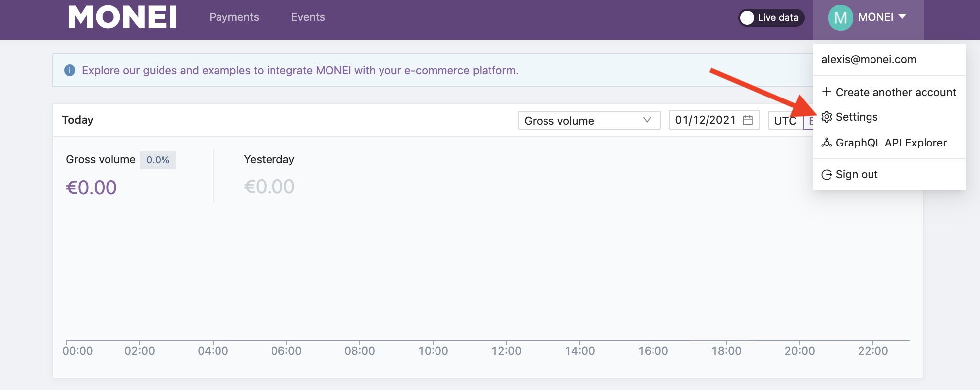Click the 18:00 chart axis label

(726, 351)
